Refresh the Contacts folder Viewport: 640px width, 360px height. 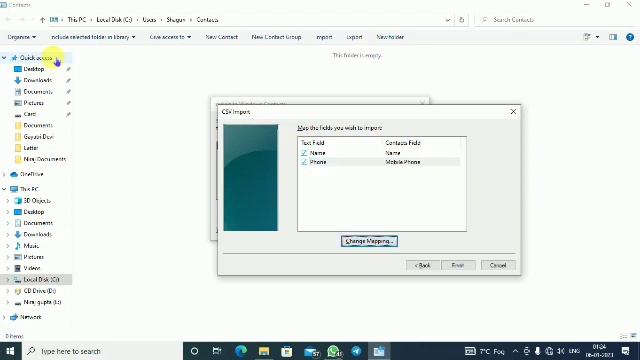462,20
